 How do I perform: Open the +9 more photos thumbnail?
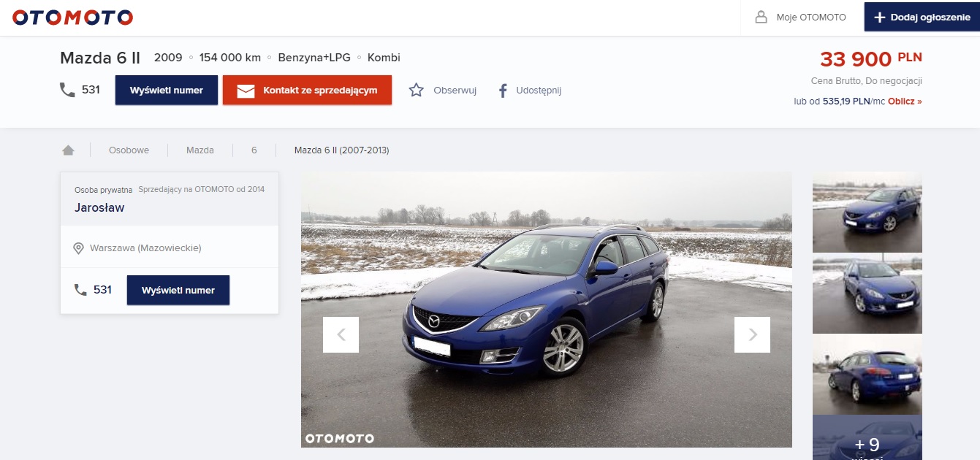[867, 441]
